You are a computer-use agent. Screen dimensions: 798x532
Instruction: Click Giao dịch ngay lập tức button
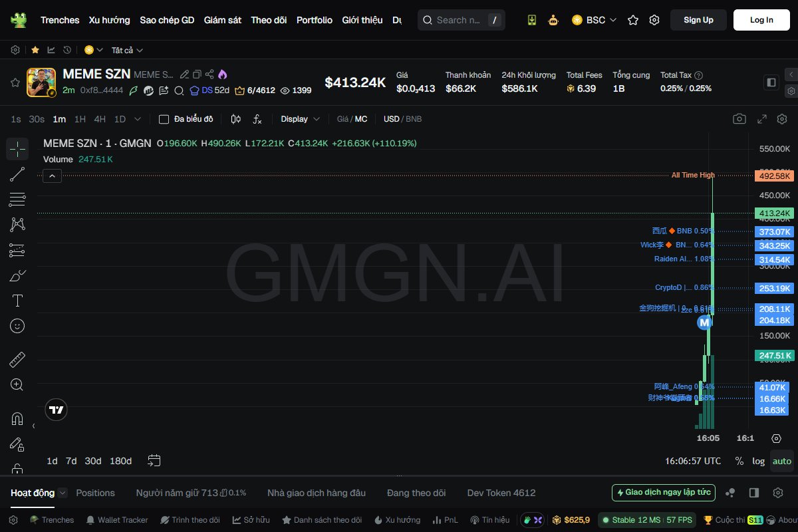click(664, 493)
